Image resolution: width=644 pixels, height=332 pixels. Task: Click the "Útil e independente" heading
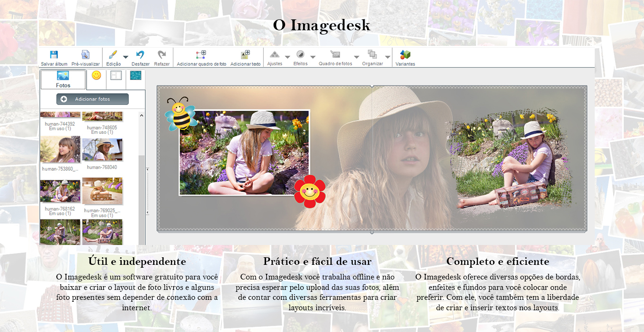point(137,261)
